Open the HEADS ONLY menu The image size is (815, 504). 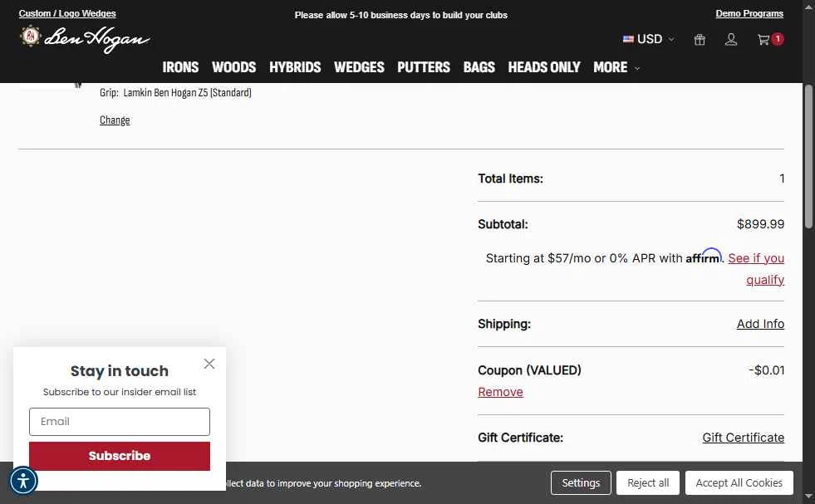click(543, 67)
